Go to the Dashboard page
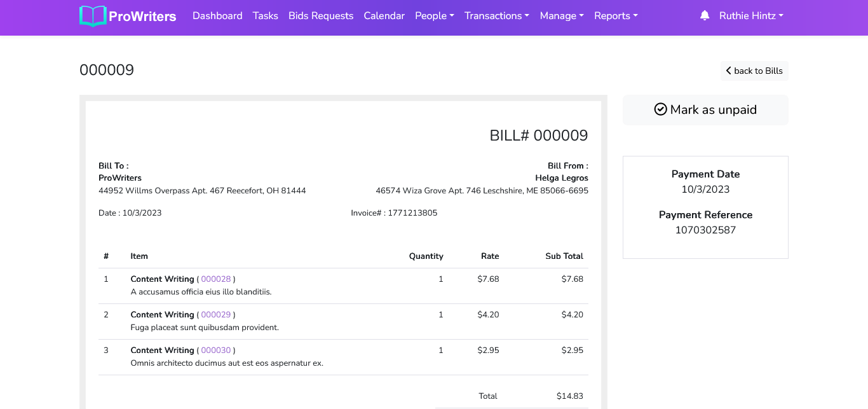The height and width of the screenshot is (409, 868). [217, 16]
